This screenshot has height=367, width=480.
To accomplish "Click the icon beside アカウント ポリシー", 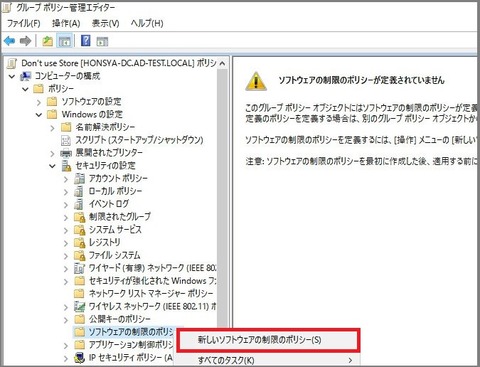I will [79, 179].
